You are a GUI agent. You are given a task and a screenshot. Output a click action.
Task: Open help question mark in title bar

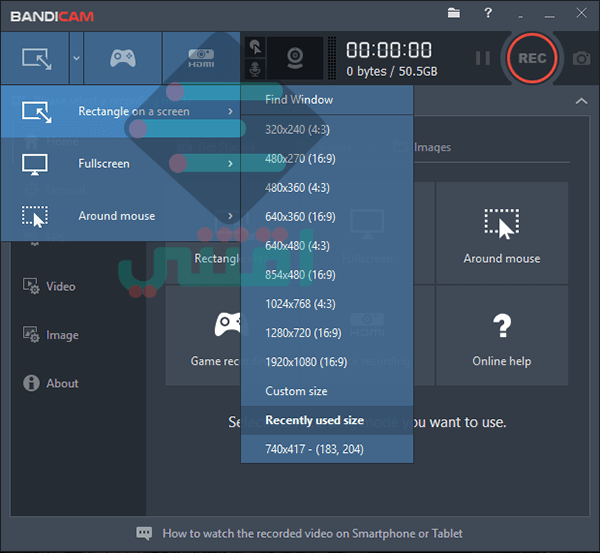(x=488, y=13)
